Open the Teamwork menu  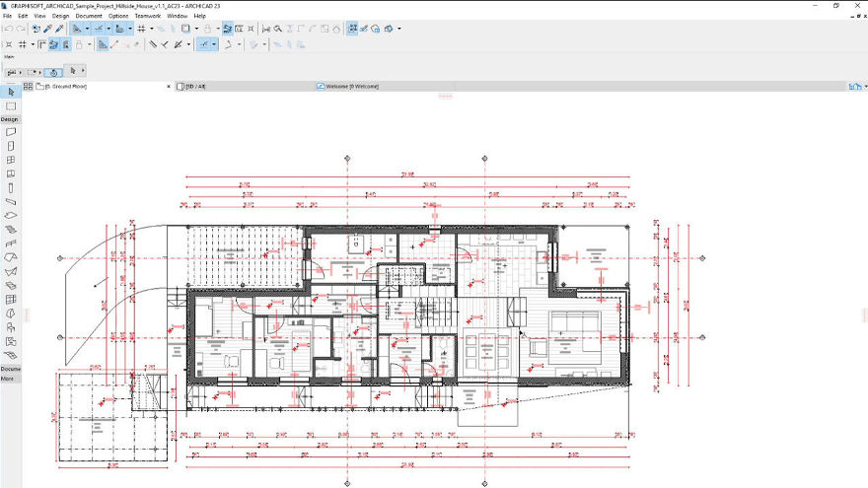tap(146, 17)
